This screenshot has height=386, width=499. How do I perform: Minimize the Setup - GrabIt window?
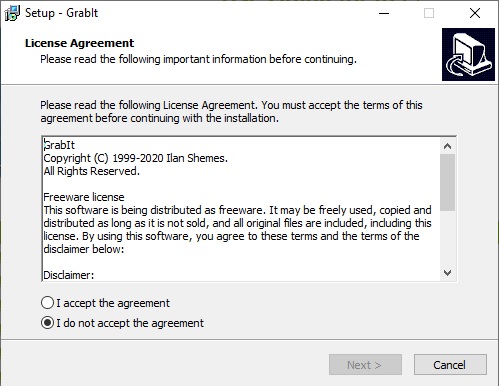[x=384, y=13]
